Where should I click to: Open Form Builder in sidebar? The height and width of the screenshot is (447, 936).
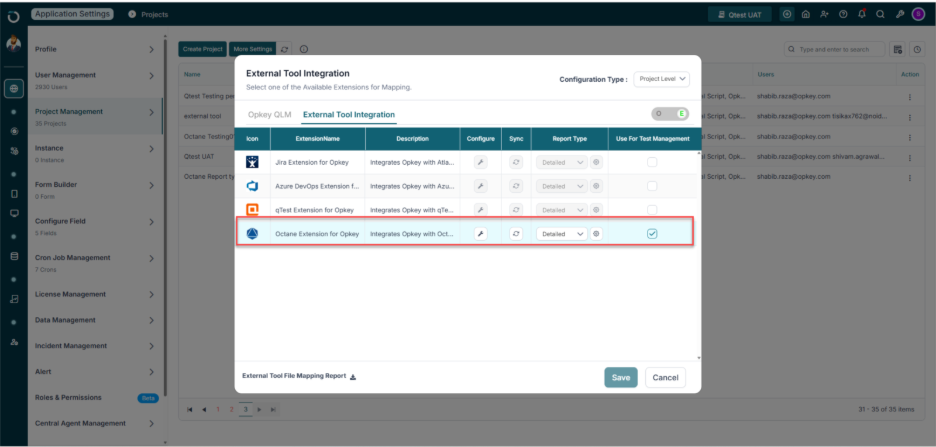click(95, 190)
